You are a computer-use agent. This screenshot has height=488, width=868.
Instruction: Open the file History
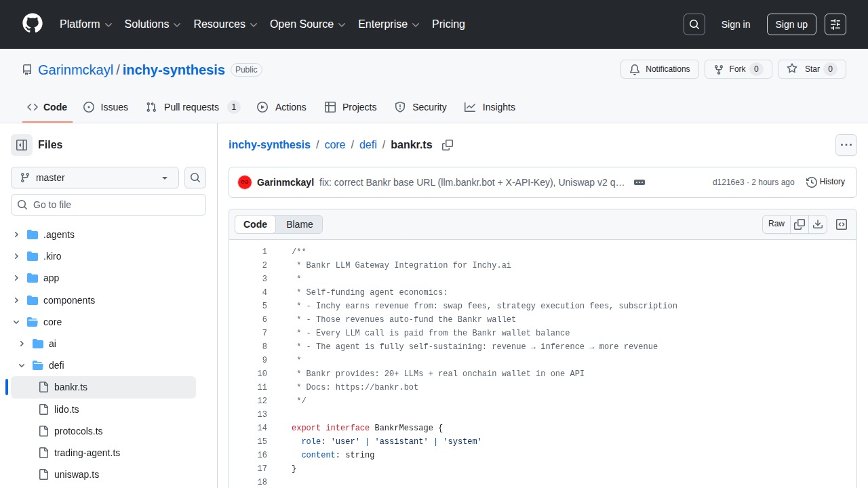tap(825, 182)
